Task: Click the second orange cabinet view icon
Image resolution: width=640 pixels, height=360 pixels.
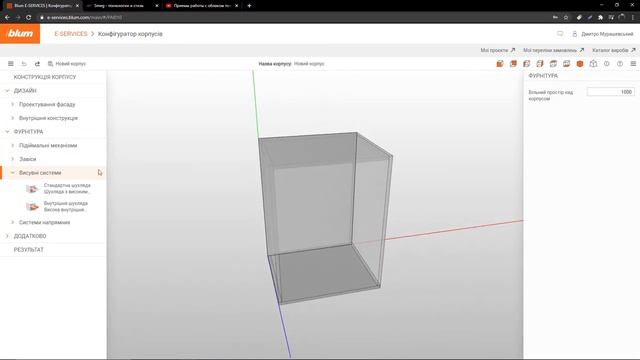Action: [x=513, y=64]
